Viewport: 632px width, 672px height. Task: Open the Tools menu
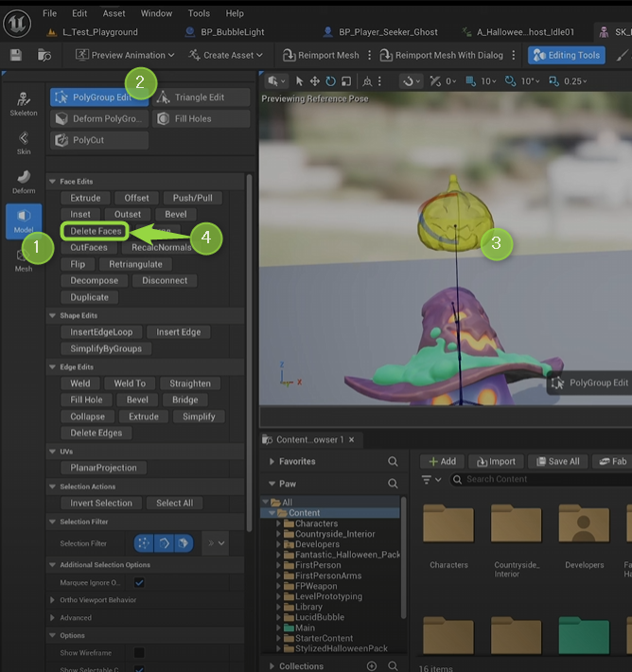(199, 13)
